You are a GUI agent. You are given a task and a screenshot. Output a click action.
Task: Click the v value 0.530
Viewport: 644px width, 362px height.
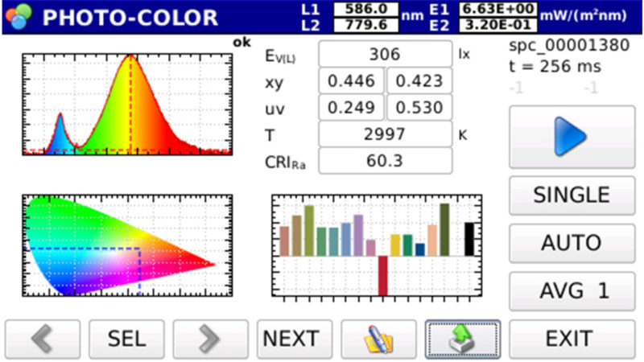click(419, 108)
